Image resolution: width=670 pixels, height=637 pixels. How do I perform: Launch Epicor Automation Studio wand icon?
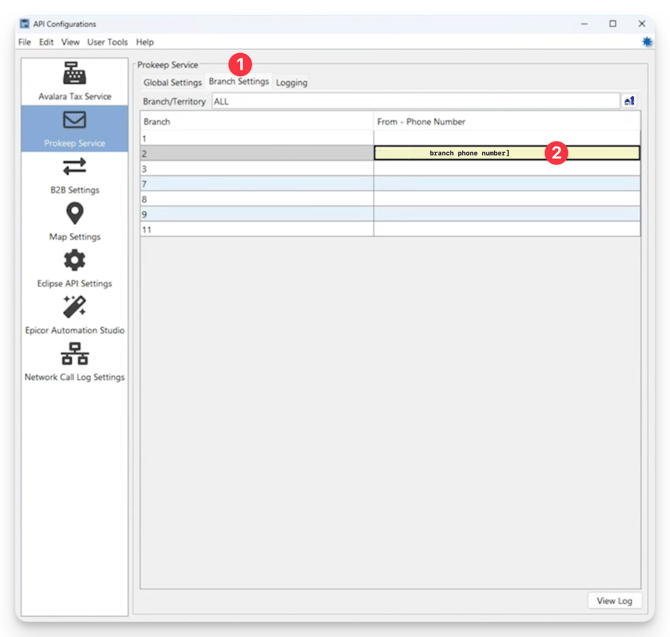(74, 307)
